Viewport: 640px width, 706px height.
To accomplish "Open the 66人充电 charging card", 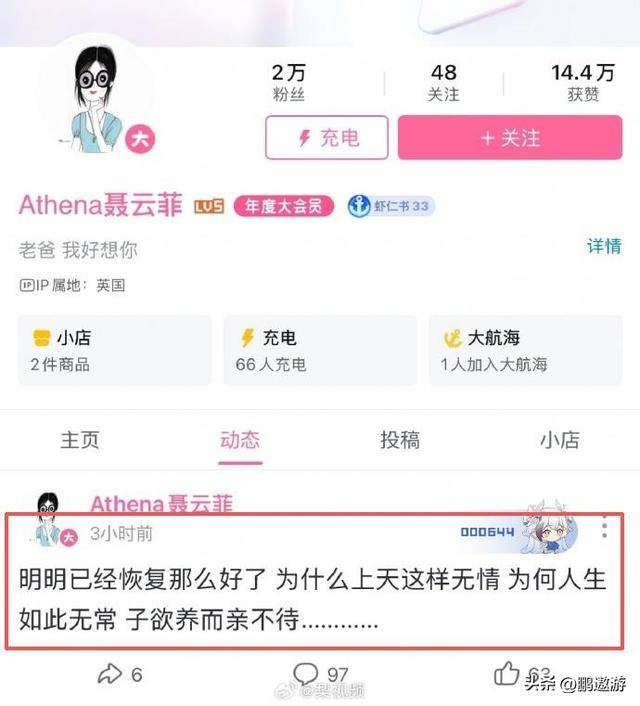I will (x=320, y=350).
